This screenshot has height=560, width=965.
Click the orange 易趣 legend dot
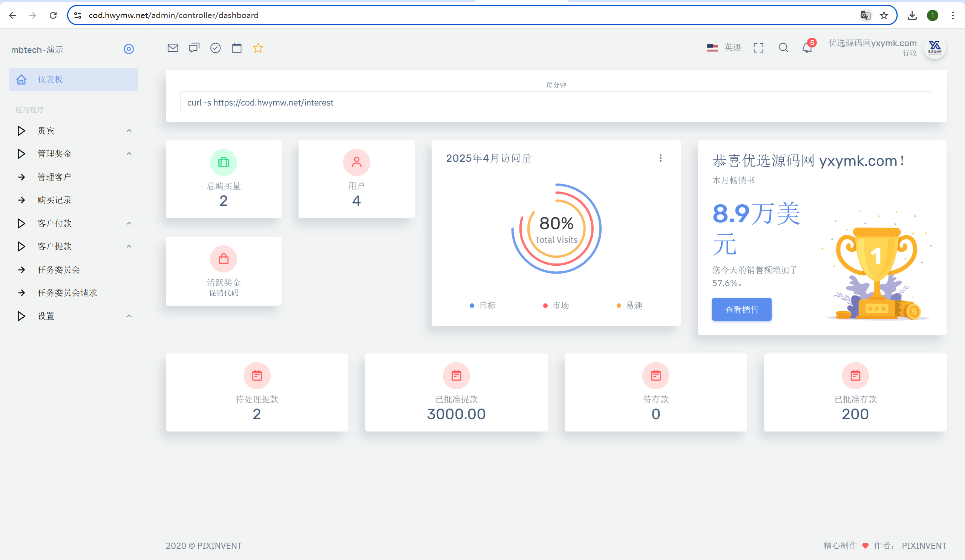pos(619,306)
